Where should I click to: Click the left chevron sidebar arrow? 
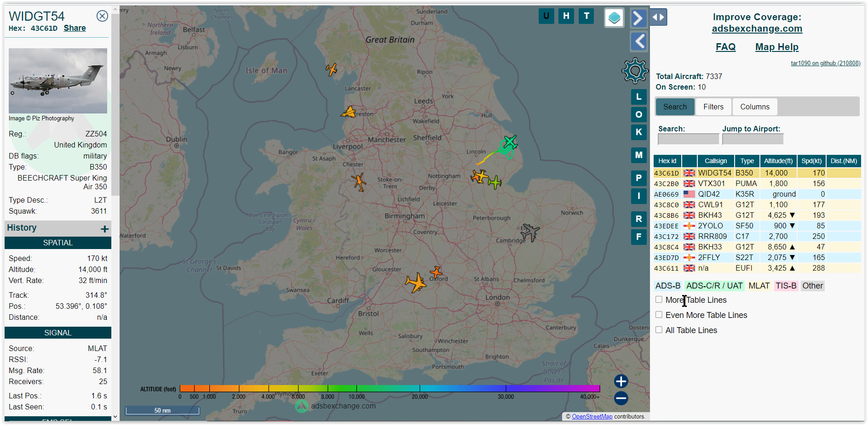[x=638, y=41]
